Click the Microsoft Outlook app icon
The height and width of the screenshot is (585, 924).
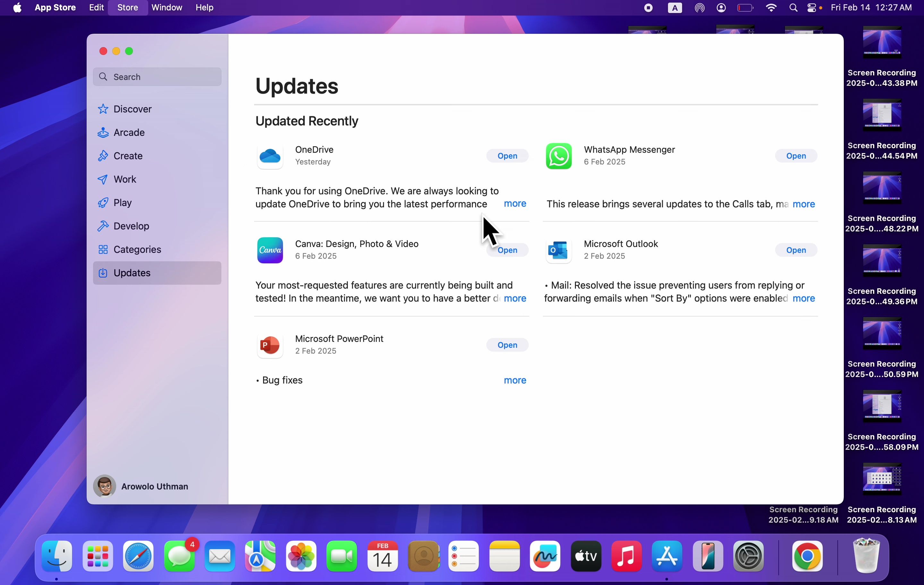click(x=559, y=250)
